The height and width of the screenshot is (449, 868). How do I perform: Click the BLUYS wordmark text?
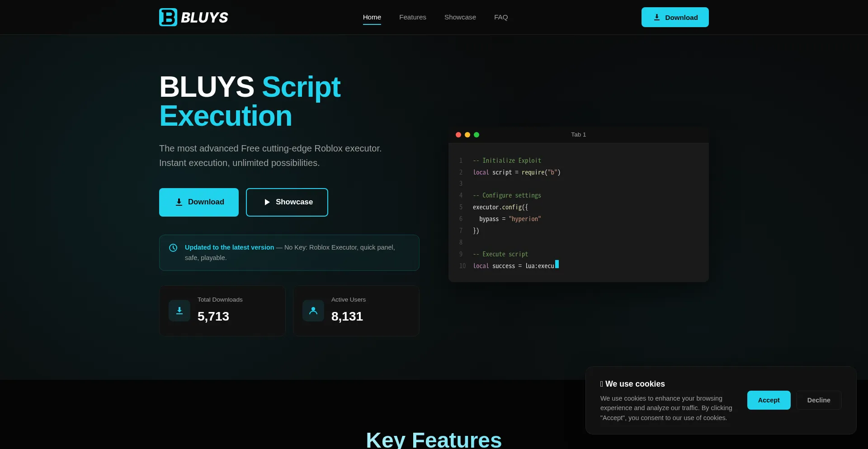point(204,18)
